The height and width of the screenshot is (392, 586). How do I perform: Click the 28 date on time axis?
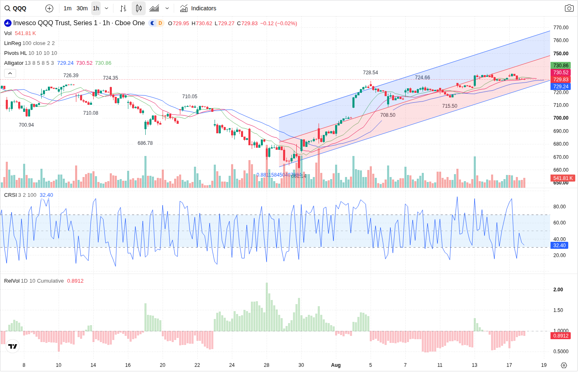click(x=267, y=365)
